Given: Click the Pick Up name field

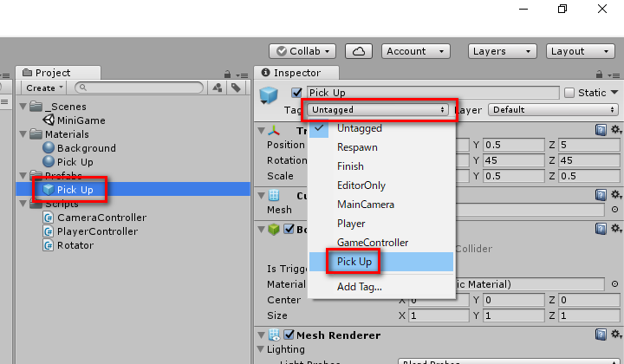Looking at the screenshot, I should tap(433, 93).
